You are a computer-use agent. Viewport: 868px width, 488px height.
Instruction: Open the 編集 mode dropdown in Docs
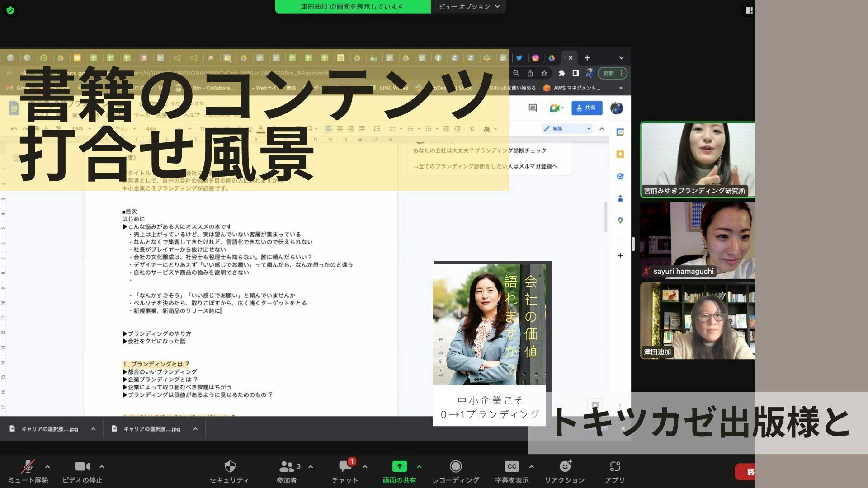tap(567, 129)
